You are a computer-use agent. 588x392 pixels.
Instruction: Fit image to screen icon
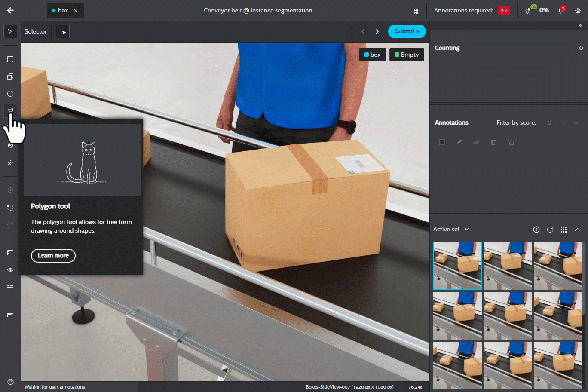pyautogui.click(x=10, y=253)
